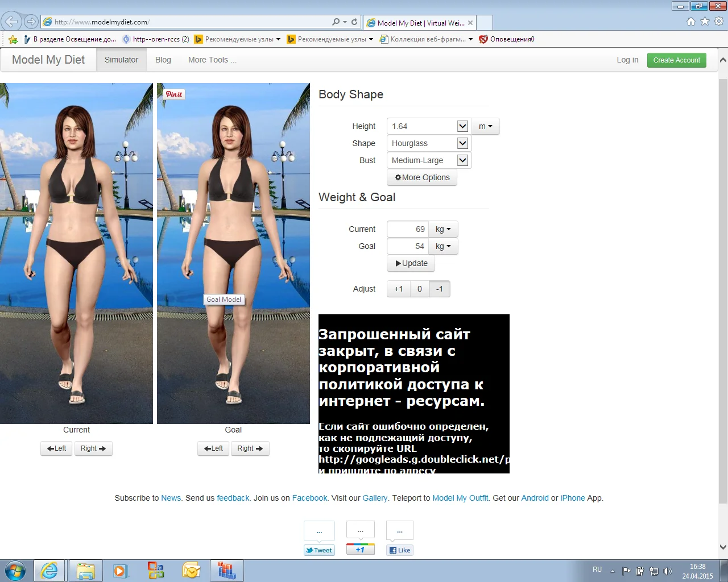Toggle the 0 Adjust button
728x582 pixels.
click(x=420, y=289)
